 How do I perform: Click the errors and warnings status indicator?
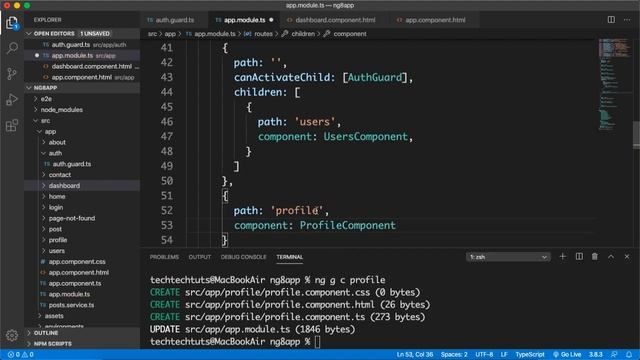click(x=20, y=354)
